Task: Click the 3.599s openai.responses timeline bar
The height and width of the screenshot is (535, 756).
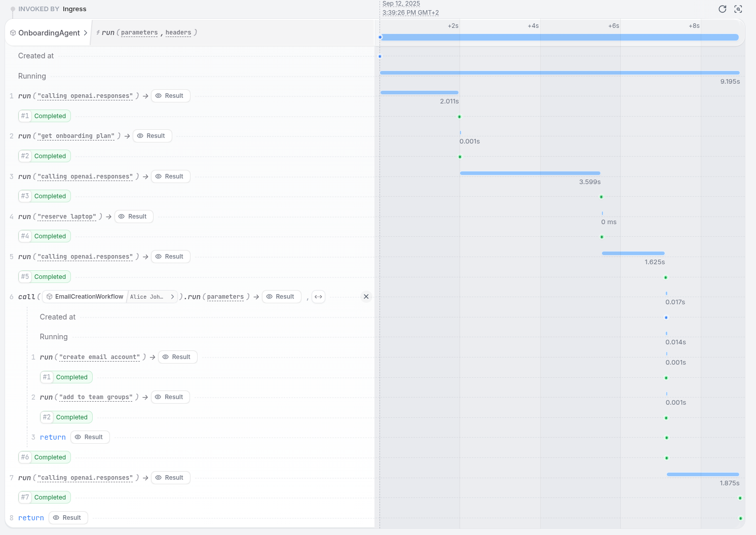Action: tap(530, 173)
